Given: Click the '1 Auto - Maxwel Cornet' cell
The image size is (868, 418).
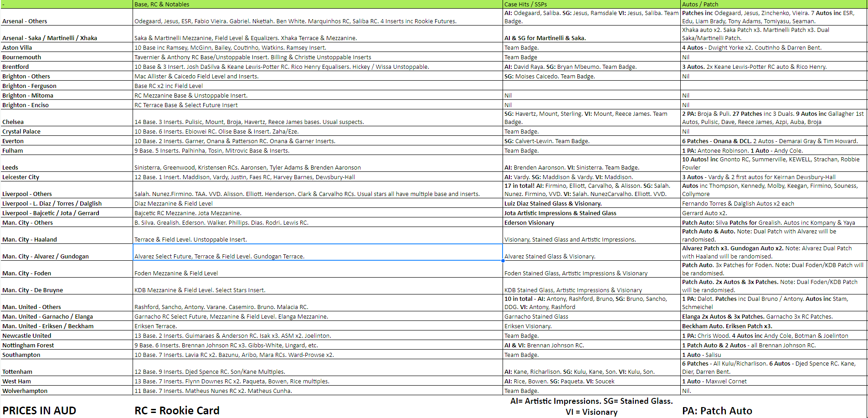Looking at the screenshot, I should pos(774,381).
